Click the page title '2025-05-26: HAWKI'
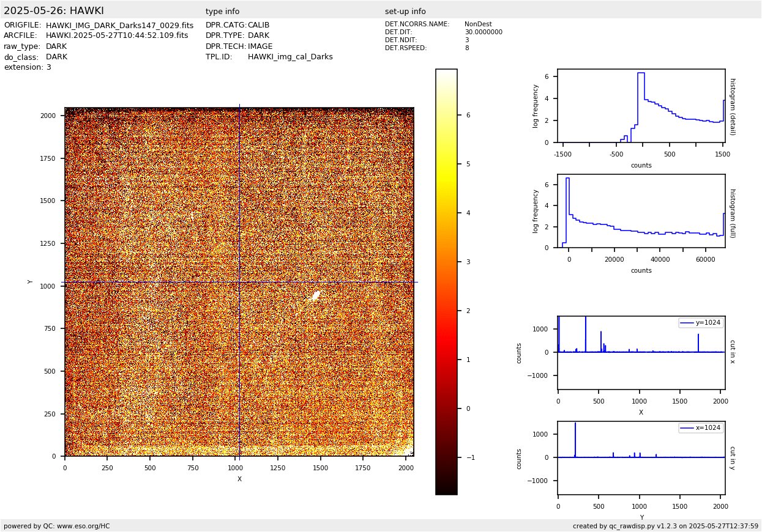Viewport: 762px width, 532px height. [x=54, y=11]
